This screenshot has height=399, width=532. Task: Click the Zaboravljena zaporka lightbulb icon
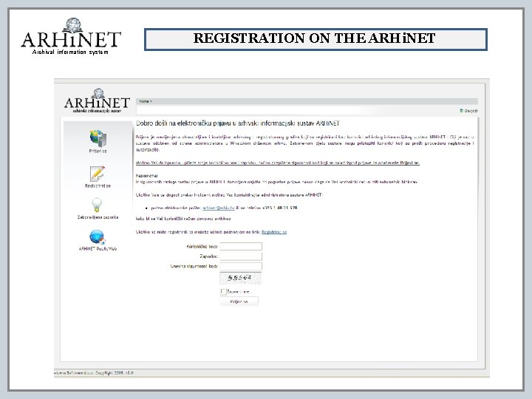pyautogui.click(x=97, y=205)
